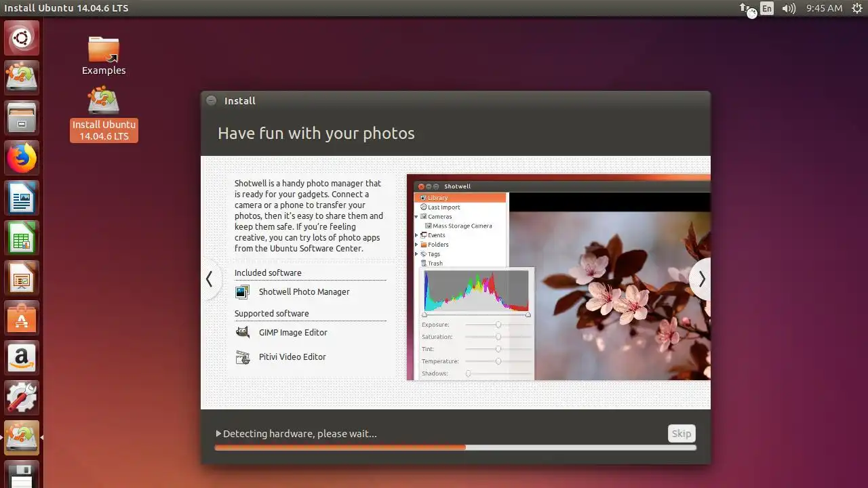The height and width of the screenshot is (488, 868).
Task: Click the Install Ubuntu 14.04.6 LTS panel title
Action: 66,8
